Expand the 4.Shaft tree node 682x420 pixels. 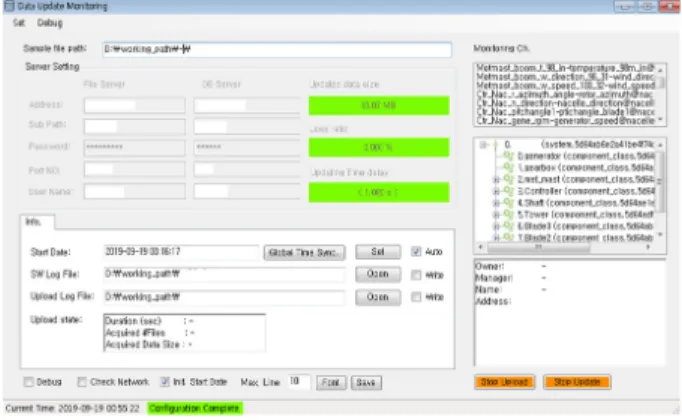click(496, 203)
